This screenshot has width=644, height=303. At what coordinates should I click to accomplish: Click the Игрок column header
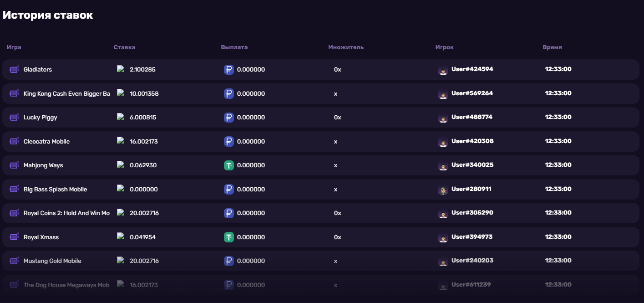coord(444,47)
